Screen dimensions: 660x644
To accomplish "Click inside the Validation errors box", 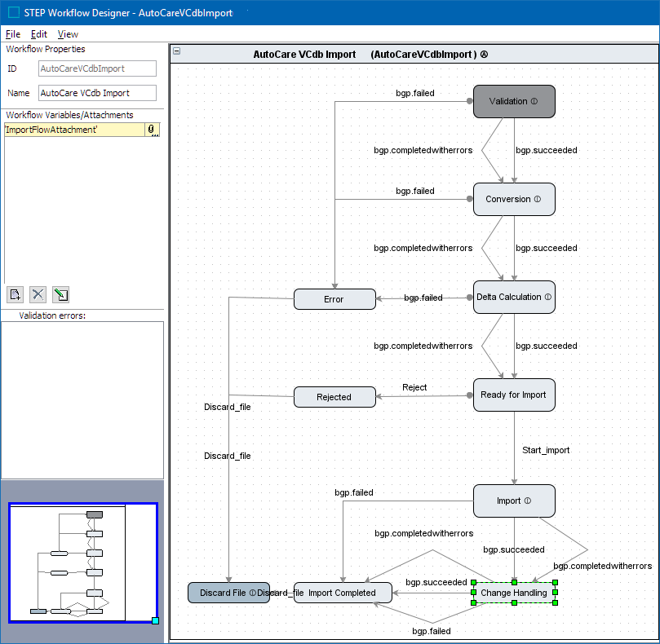I will [82, 400].
